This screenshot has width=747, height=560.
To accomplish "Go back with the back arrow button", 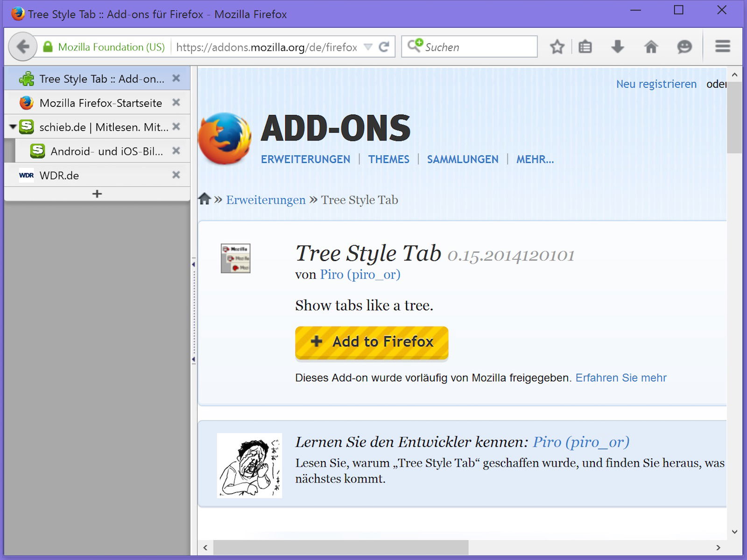I will point(22,47).
